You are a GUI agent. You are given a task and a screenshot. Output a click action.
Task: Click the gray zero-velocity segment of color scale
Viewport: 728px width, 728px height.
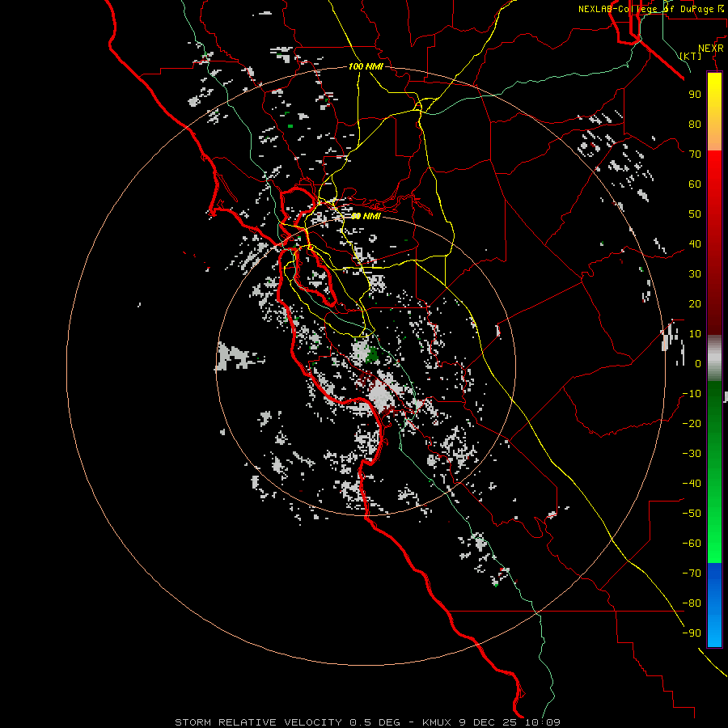pos(714,358)
